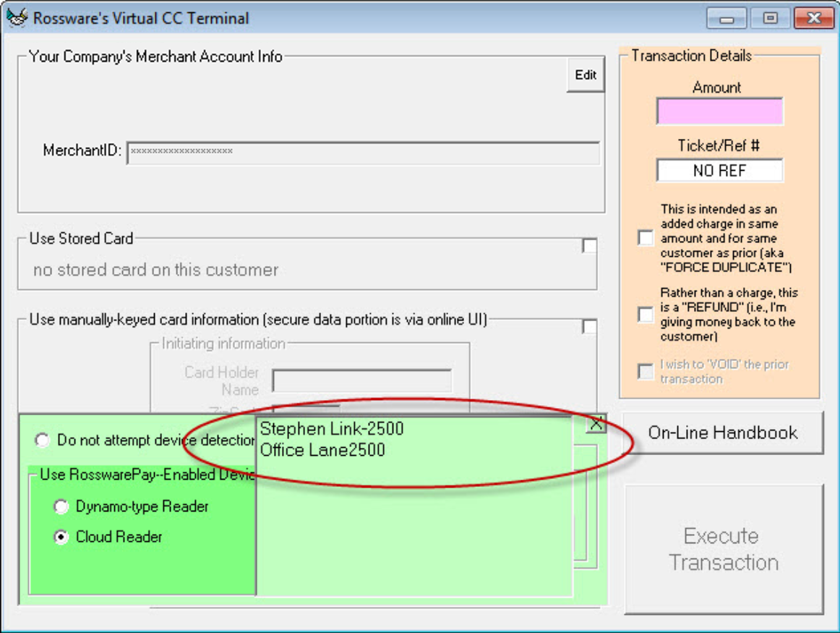This screenshot has height=633, width=840.
Task: Check the REFUND checkbox
Action: click(646, 315)
